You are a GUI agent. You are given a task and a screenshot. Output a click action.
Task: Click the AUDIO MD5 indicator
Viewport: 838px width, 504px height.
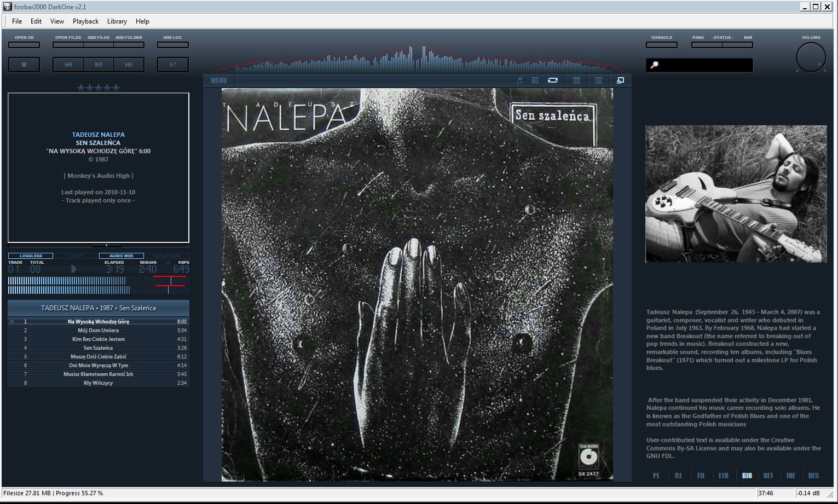[122, 256]
